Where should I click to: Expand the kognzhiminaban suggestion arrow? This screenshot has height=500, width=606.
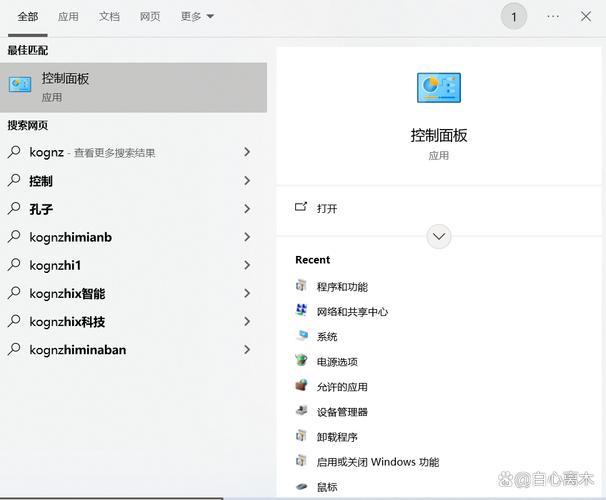(247, 350)
